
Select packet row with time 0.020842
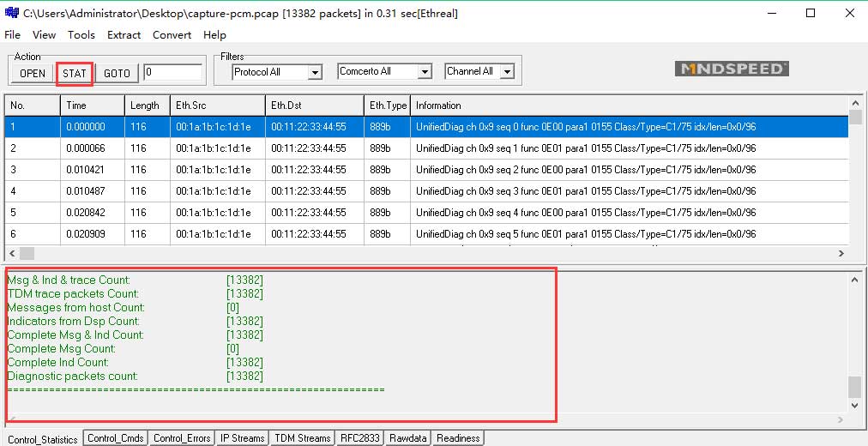pyautogui.click(x=427, y=213)
